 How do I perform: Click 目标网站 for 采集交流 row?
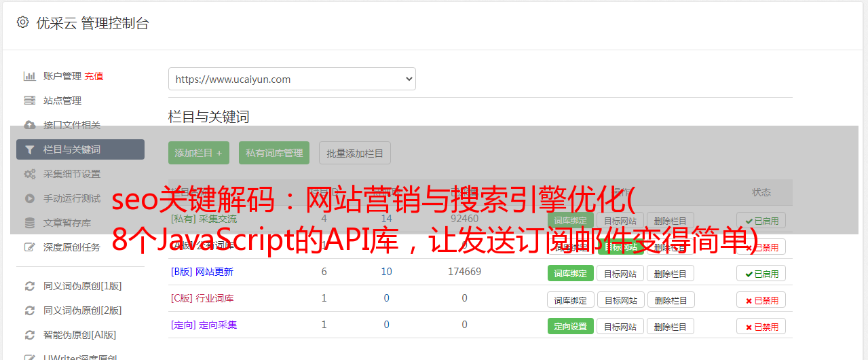coord(621,221)
